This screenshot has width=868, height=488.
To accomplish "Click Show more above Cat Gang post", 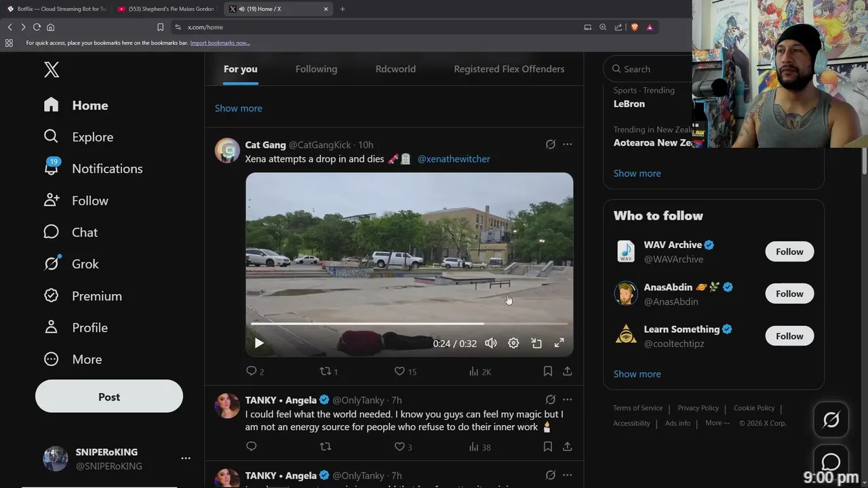I will click(x=238, y=108).
